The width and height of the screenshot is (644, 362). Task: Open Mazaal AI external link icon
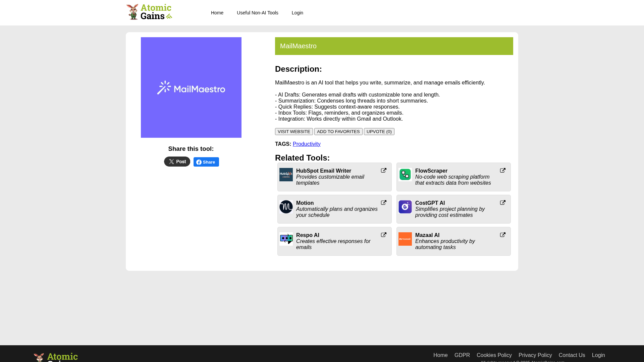pos(503,235)
